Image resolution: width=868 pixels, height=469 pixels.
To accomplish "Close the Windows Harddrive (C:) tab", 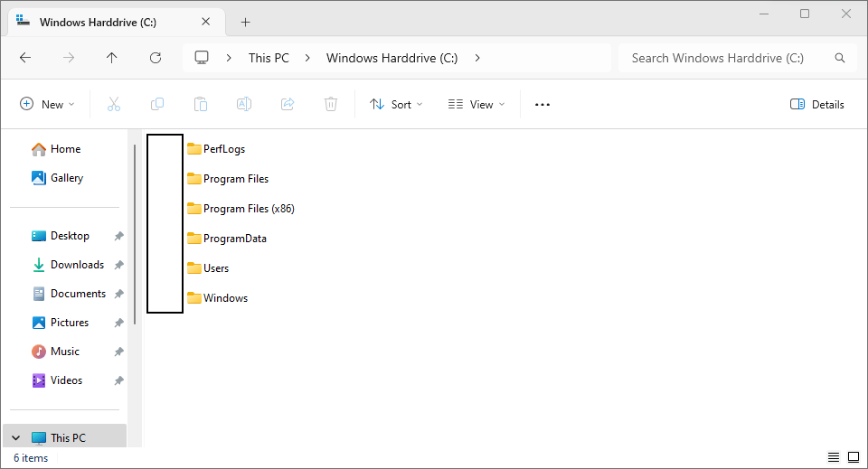I will [x=206, y=22].
